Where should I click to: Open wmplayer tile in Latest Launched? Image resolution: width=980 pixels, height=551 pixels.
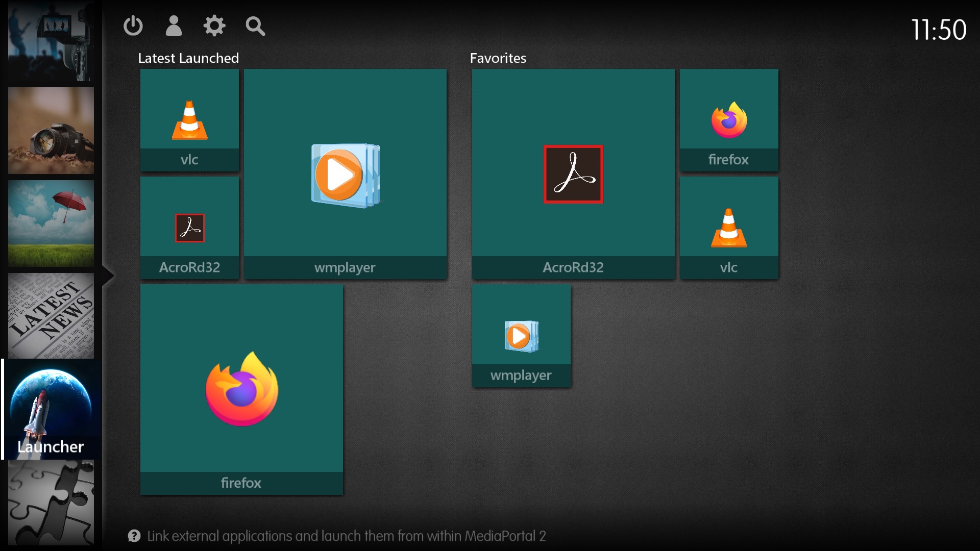click(x=345, y=174)
